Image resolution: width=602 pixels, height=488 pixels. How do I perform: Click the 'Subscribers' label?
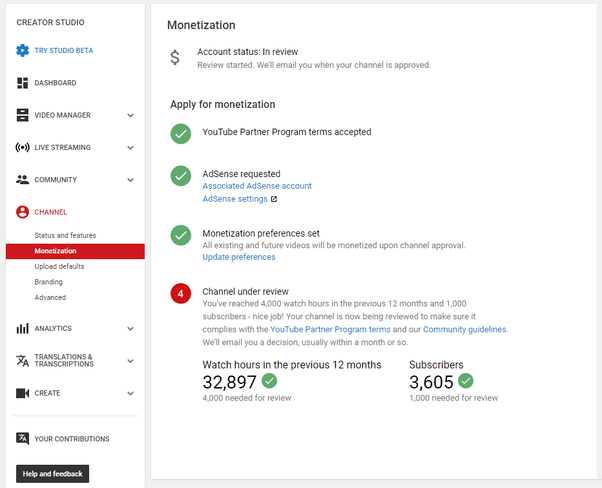pyautogui.click(x=436, y=365)
